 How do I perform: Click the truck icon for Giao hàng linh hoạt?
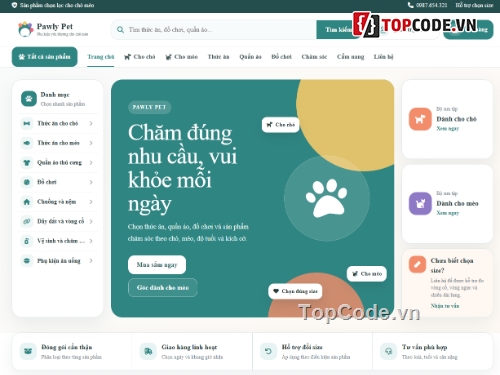pos(148,351)
